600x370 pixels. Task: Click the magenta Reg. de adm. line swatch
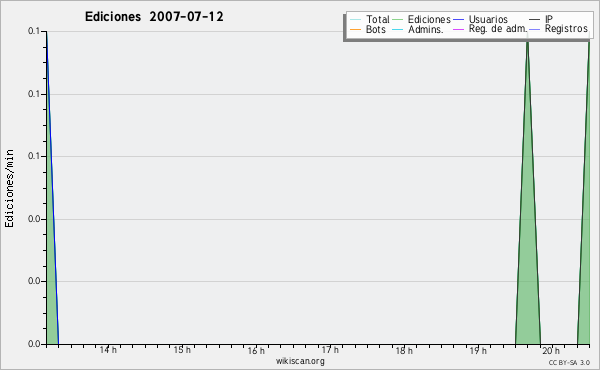[x=458, y=29]
